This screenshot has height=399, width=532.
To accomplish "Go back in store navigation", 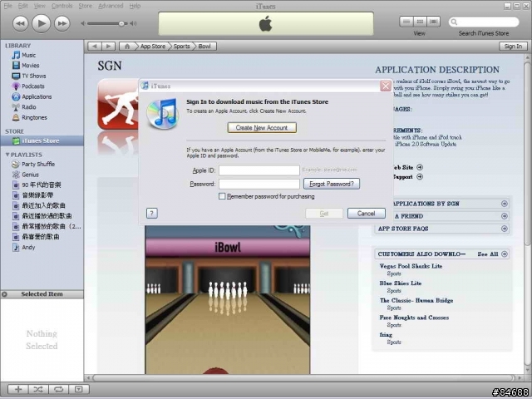I will pos(95,47).
